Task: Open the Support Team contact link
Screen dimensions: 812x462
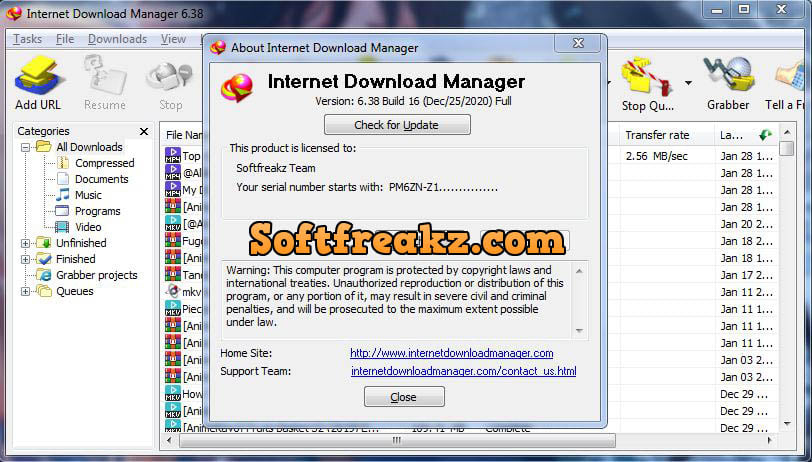Action: pyautogui.click(x=463, y=371)
